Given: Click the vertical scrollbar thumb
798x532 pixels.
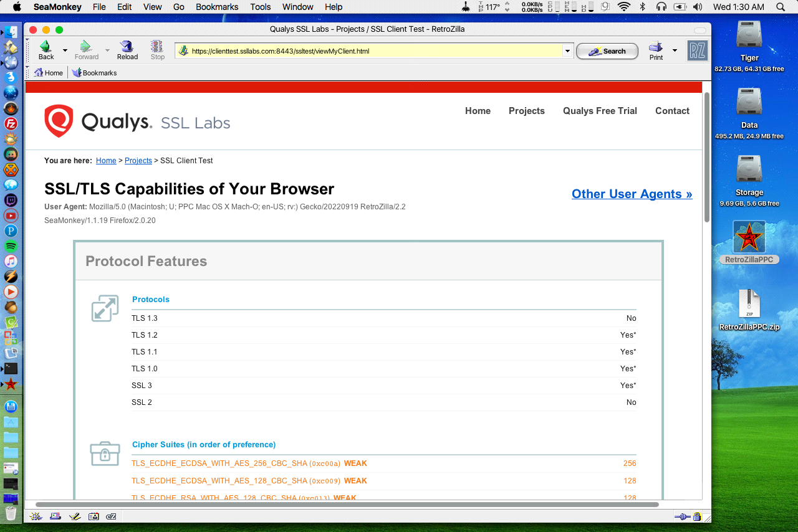Looking at the screenshot, I should click(706, 156).
